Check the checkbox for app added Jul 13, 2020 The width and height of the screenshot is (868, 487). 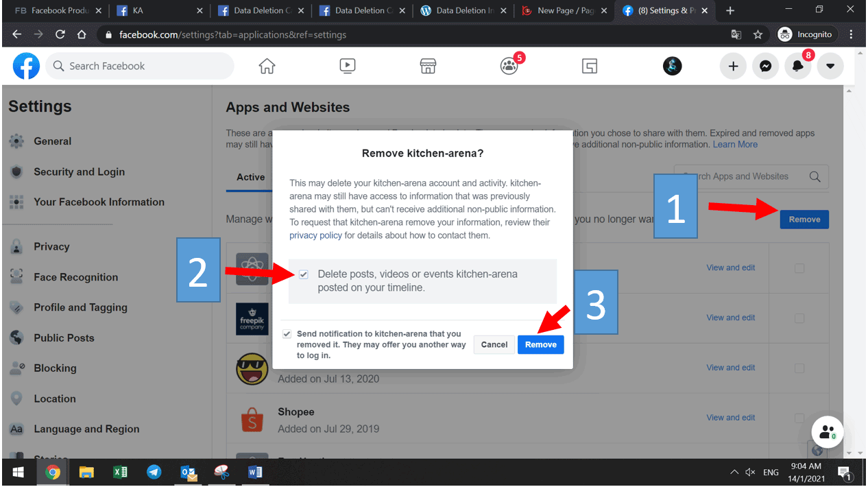point(799,368)
